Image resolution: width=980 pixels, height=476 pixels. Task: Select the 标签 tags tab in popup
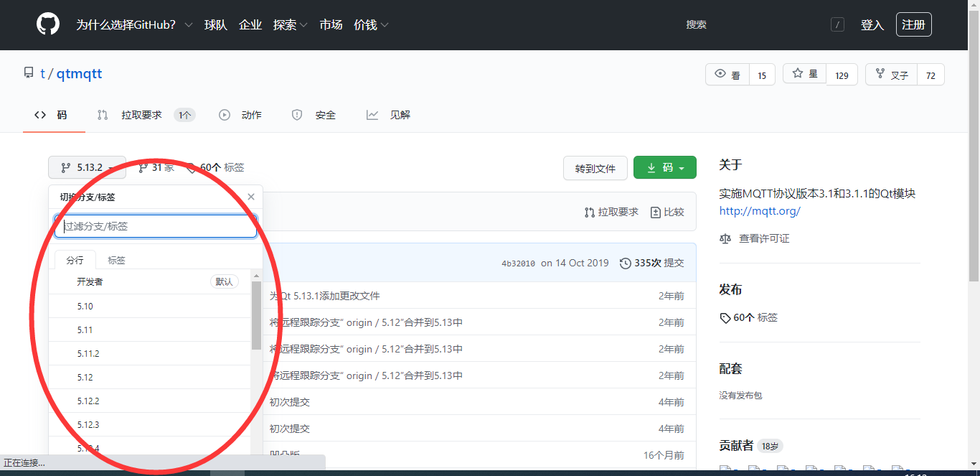(x=116, y=260)
